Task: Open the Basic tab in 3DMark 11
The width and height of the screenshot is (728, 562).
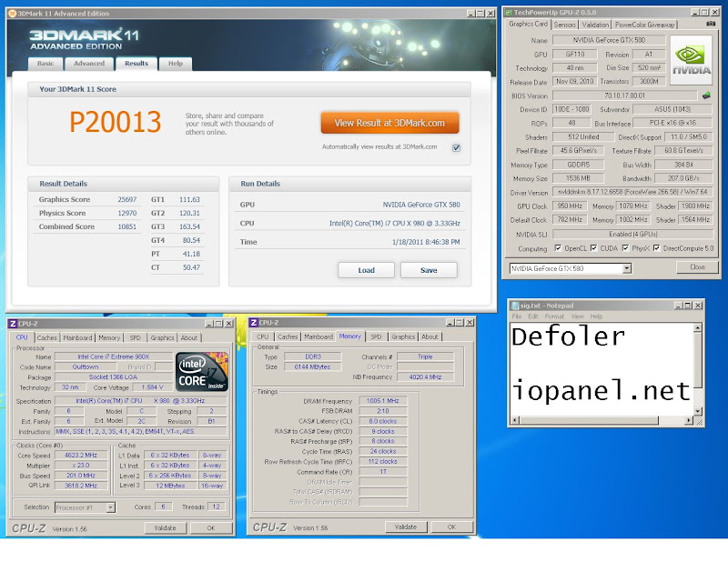Action: [x=45, y=64]
